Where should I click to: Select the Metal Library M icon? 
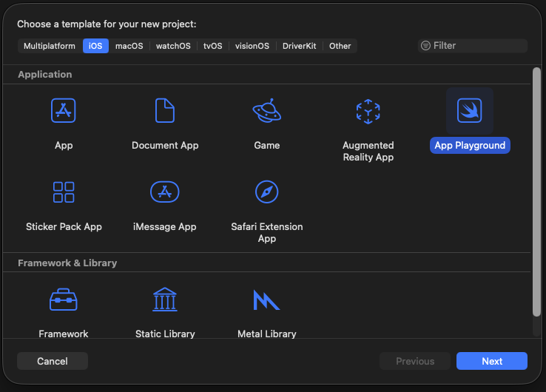click(266, 300)
